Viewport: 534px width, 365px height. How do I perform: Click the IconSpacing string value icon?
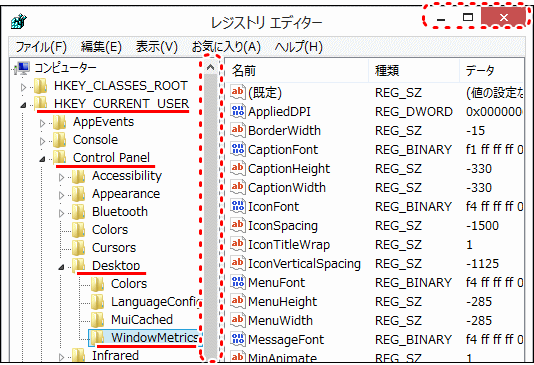(237, 225)
